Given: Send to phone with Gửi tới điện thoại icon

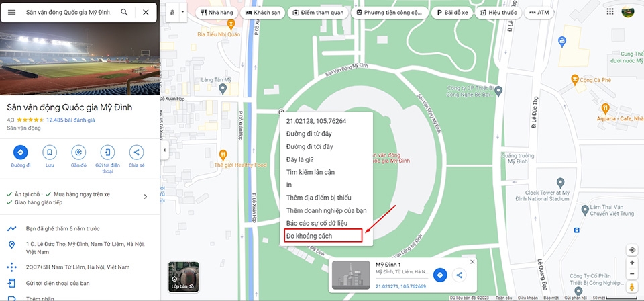Looking at the screenshot, I should pos(107,152).
